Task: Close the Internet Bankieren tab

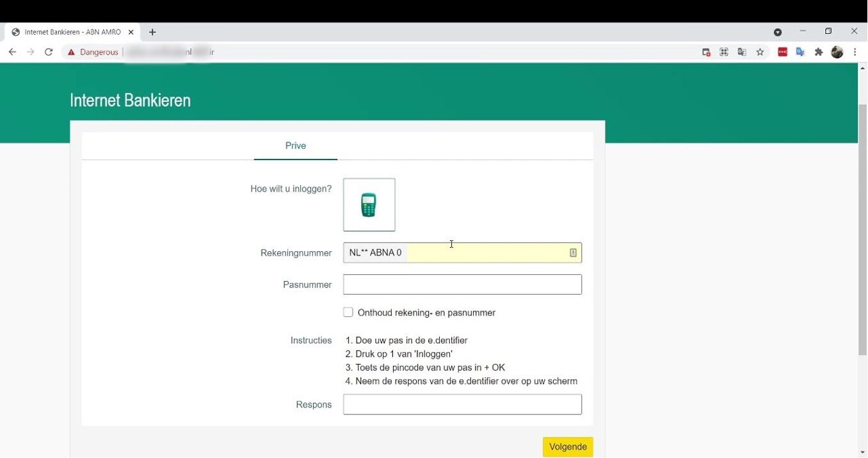Action: pyautogui.click(x=131, y=32)
